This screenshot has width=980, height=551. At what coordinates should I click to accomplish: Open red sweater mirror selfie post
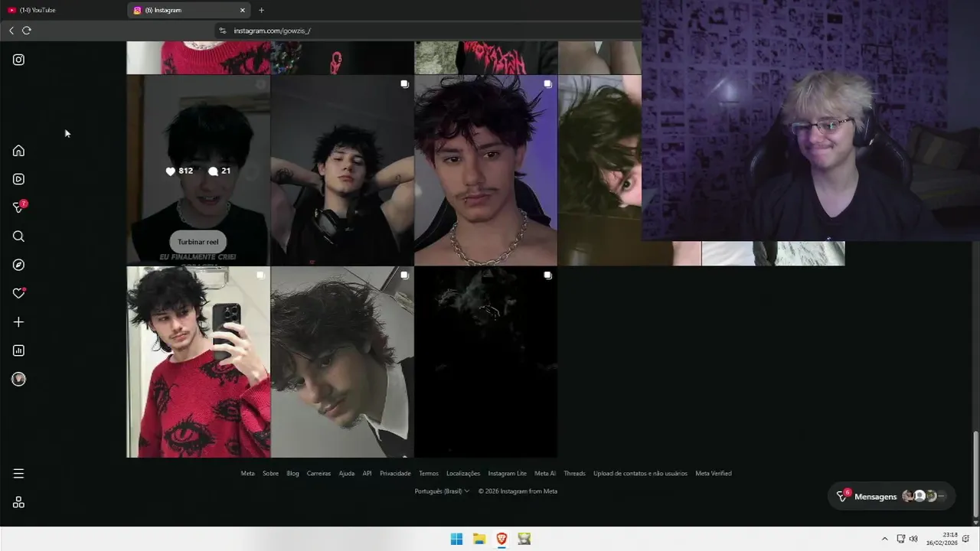tap(198, 362)
